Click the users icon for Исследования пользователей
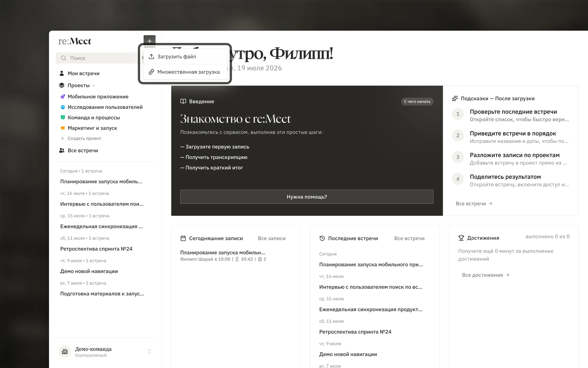Viewport: 588px width, 368px height. (x=63, y=107)
